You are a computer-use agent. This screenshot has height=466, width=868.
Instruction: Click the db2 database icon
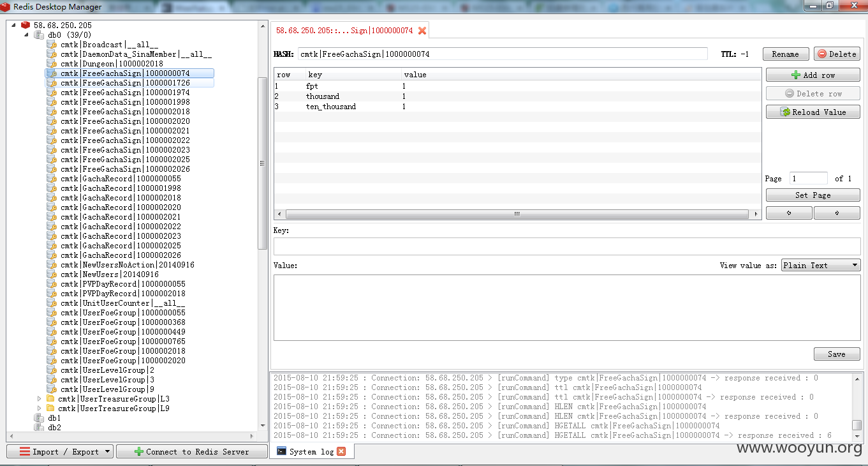39,427
